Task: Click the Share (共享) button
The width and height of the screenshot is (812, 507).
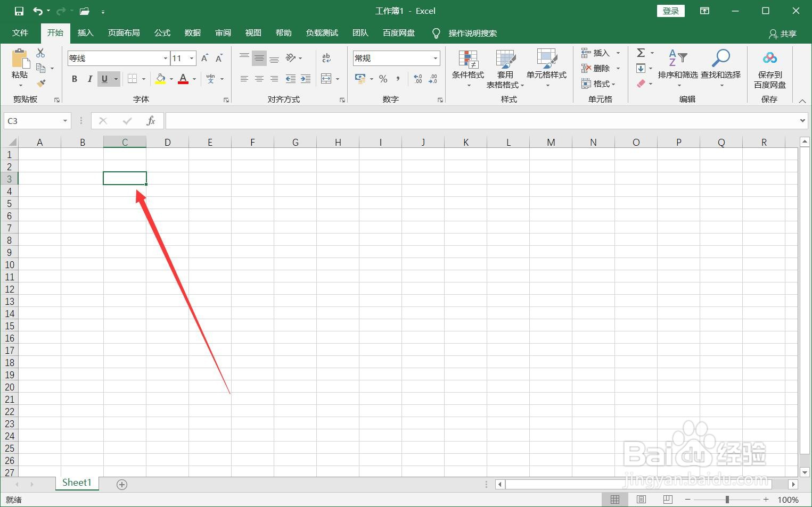Action: point(783,34)
